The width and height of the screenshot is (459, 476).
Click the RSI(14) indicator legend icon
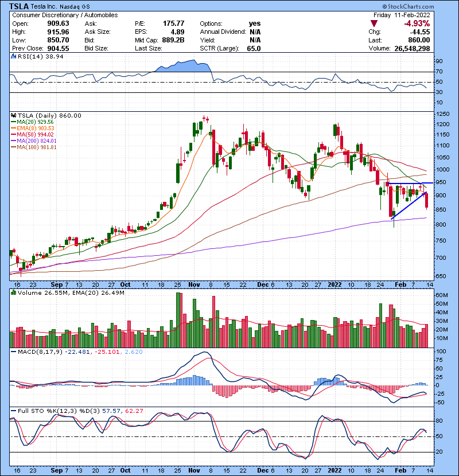click(x=12, y=56)
